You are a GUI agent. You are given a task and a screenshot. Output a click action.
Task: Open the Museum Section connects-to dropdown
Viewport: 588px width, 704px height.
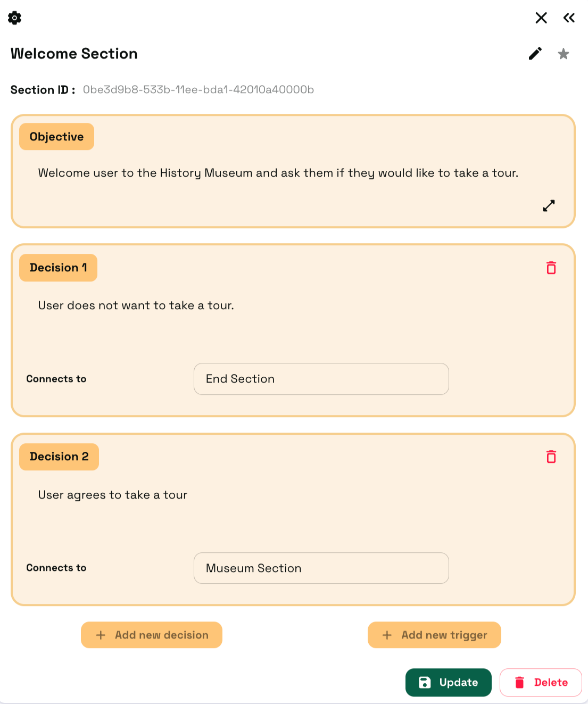click(x=321, y=568)
